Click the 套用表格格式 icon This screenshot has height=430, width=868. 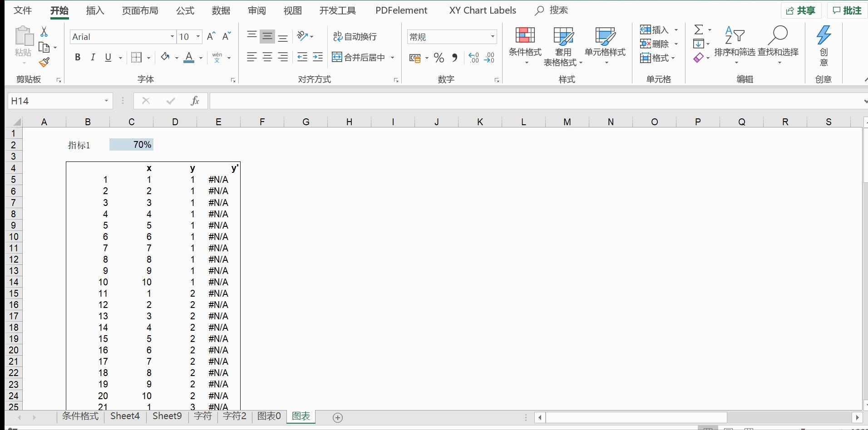tap(563, 36)
